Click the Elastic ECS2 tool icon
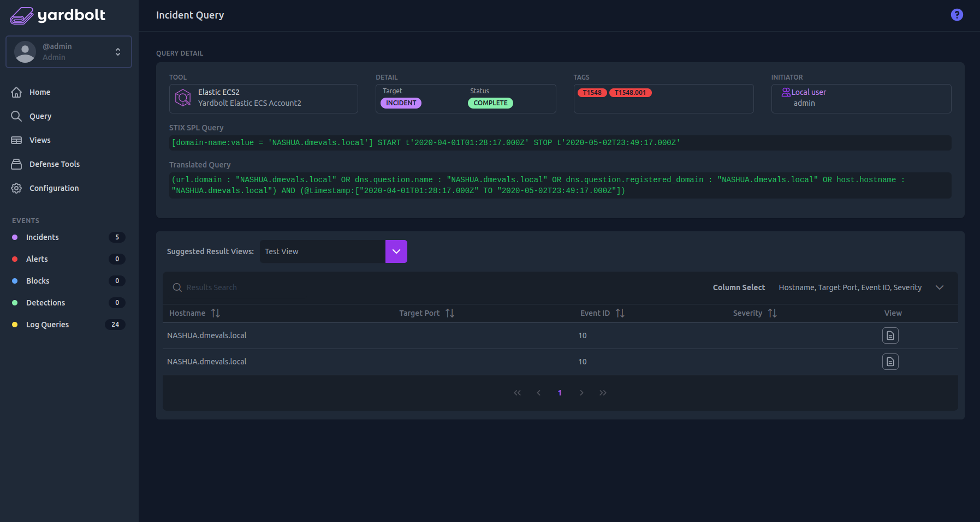This screenshot has height=522, width=980. [183, 98]
